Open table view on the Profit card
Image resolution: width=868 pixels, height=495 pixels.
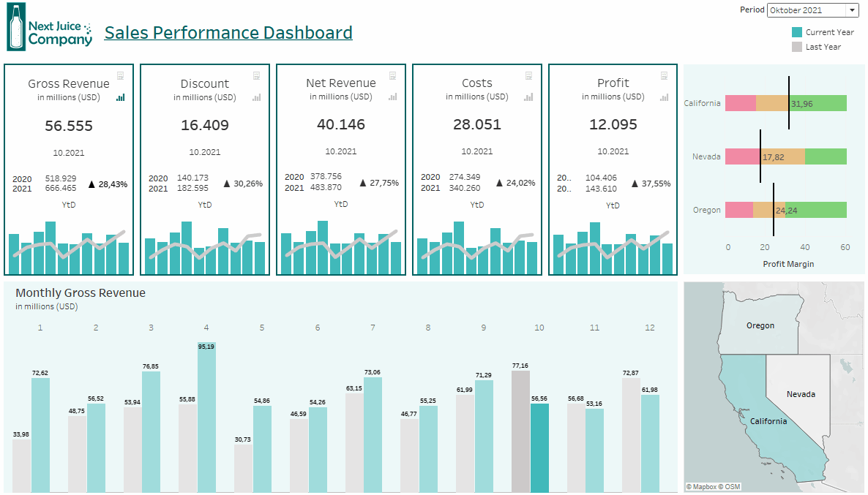coord(664,75)
